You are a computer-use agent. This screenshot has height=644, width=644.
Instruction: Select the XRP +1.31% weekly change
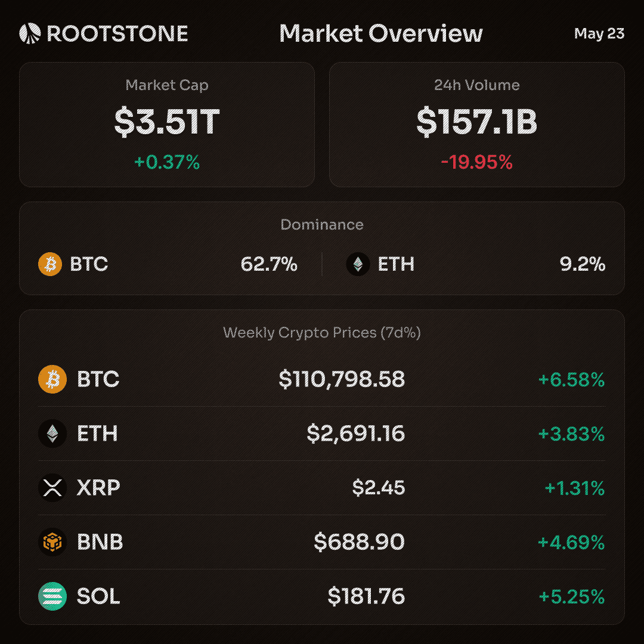coord(575,488)
